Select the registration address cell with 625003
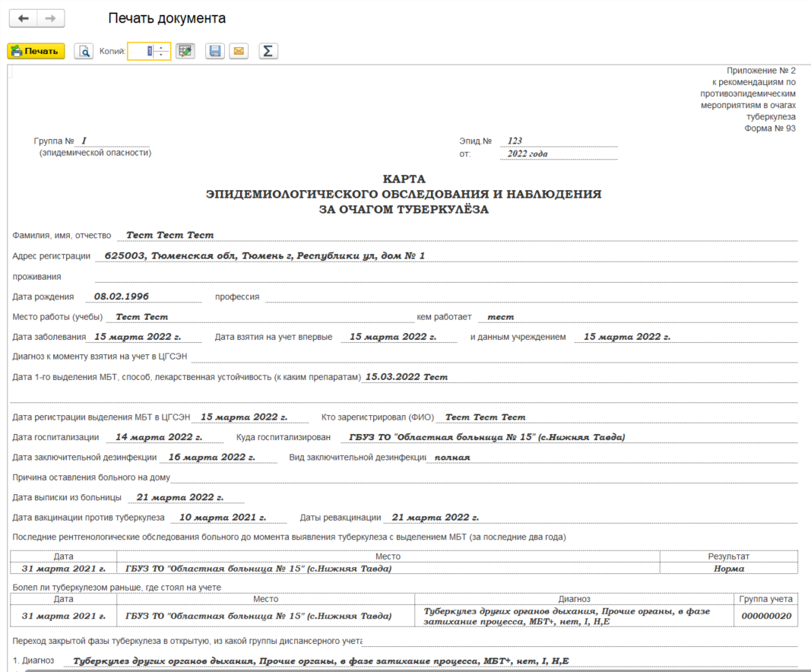This screenshot has height=672, width=811. (x=265, y=255)
